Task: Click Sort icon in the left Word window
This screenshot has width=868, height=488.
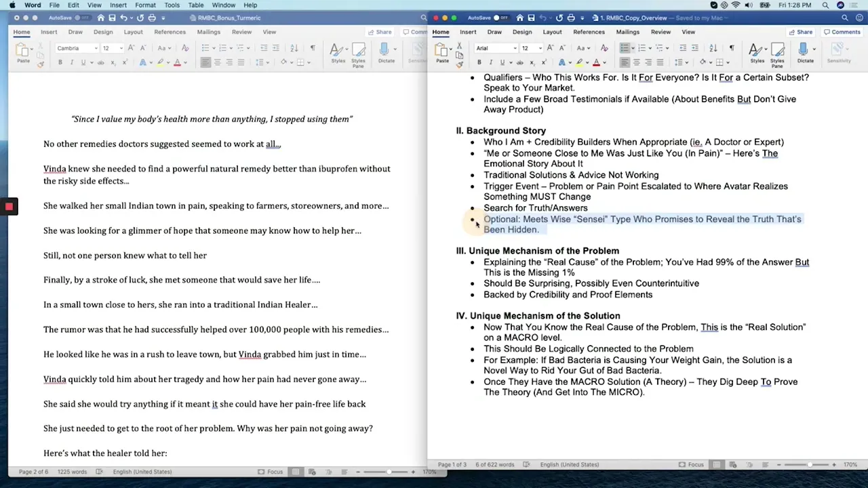Action: pos(294,48)
